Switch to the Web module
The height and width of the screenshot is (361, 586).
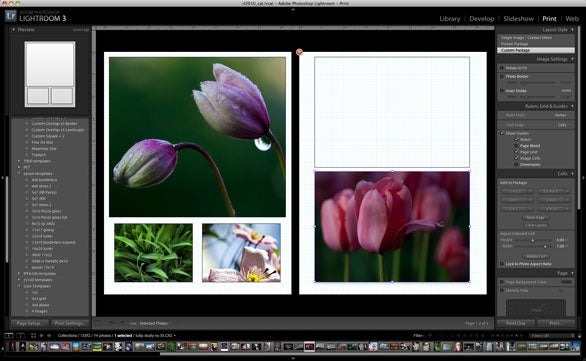click(572, 19)
